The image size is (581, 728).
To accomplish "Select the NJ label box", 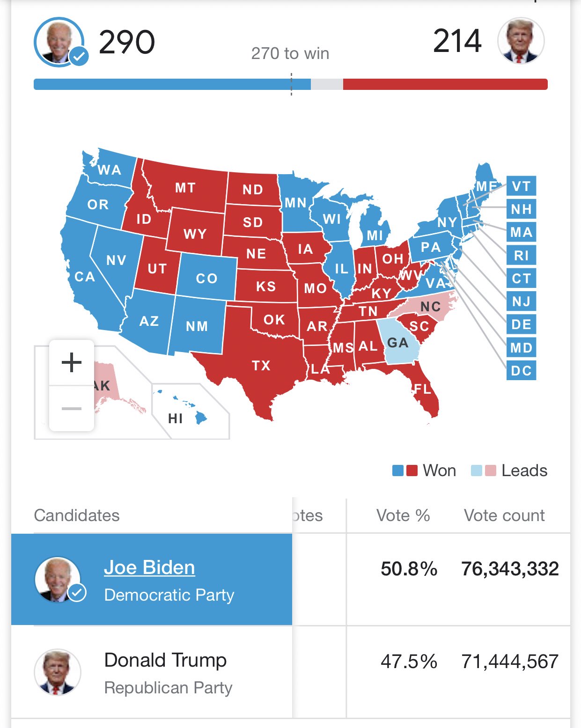I will [x=521, y=301].
